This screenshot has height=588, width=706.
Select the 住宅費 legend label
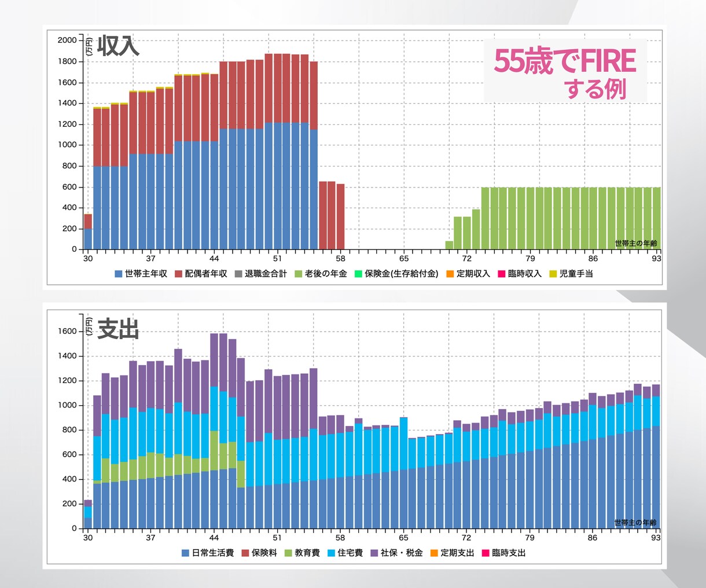(x=350, y=553)
